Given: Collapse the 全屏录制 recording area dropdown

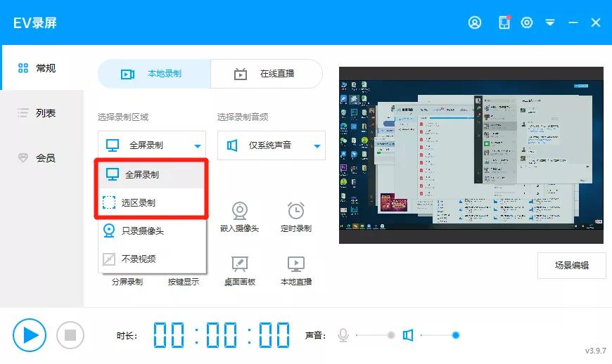Looking at the screenshot, I should point(152,145).
